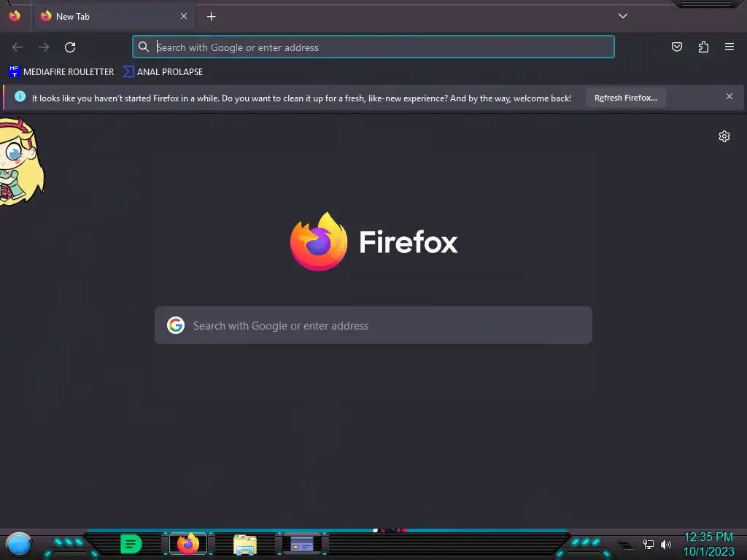Click the info icon in the notification bar
The height and width of the screenshot is (560, 747).
pyautogui.click(x=20, y=97)
